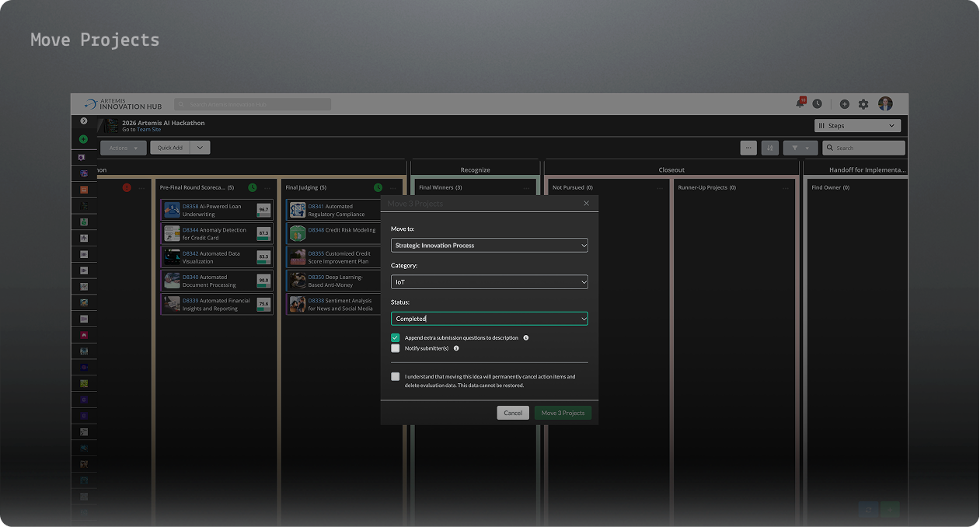Open settings gear icon
The height and width of the screenshot is (527, 980).
[863, 104]
